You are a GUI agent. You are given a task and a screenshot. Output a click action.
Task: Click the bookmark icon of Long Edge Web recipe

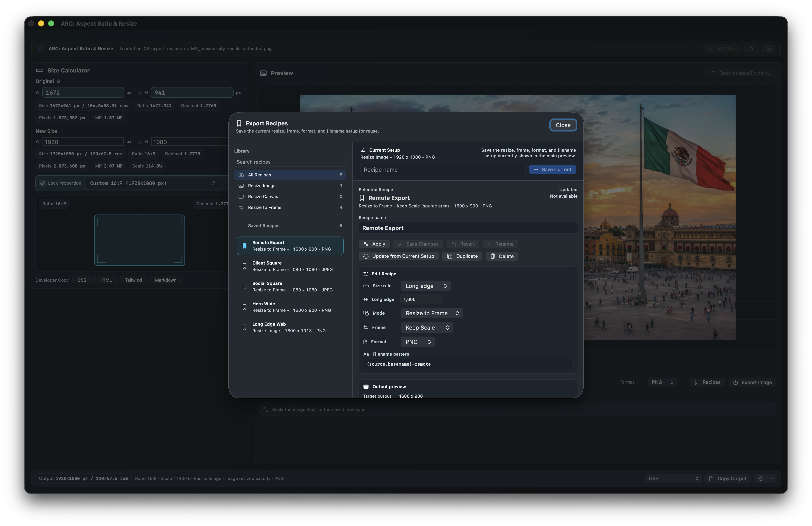244,328
